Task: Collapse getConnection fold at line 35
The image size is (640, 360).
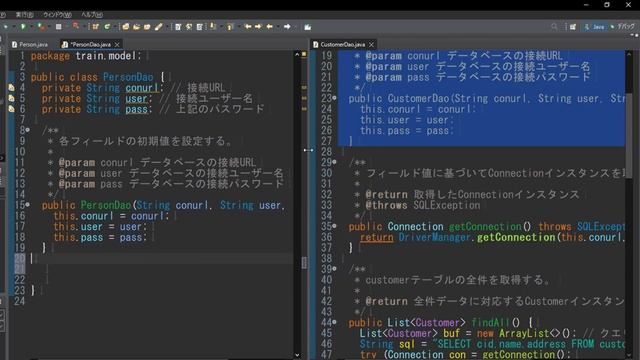Action: tap(335, 226)
